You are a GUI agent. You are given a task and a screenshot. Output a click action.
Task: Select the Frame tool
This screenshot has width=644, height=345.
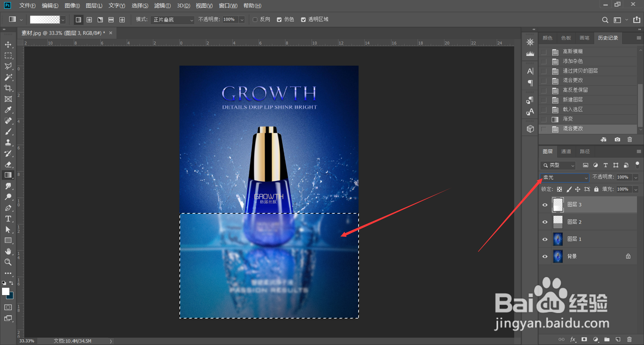pos(8,99)
